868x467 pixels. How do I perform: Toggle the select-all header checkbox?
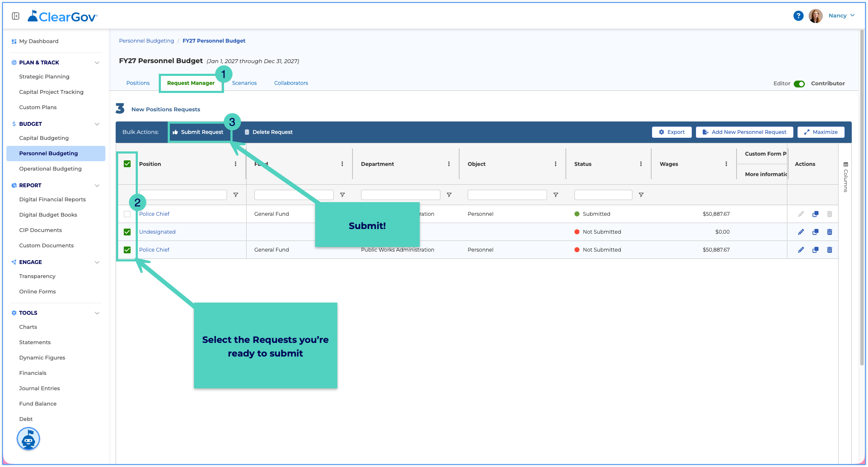pos(127,164)
